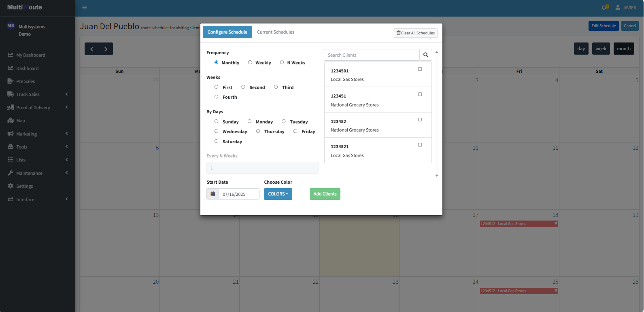
Task: Go to next month with right arrow
Action: click(106, 49)
